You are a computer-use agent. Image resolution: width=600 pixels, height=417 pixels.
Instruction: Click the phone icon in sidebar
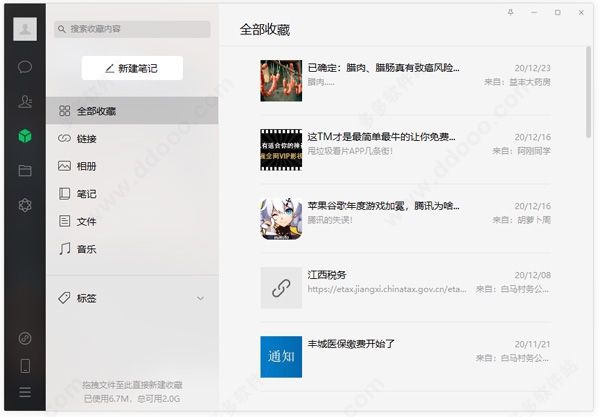click(25, 366)
